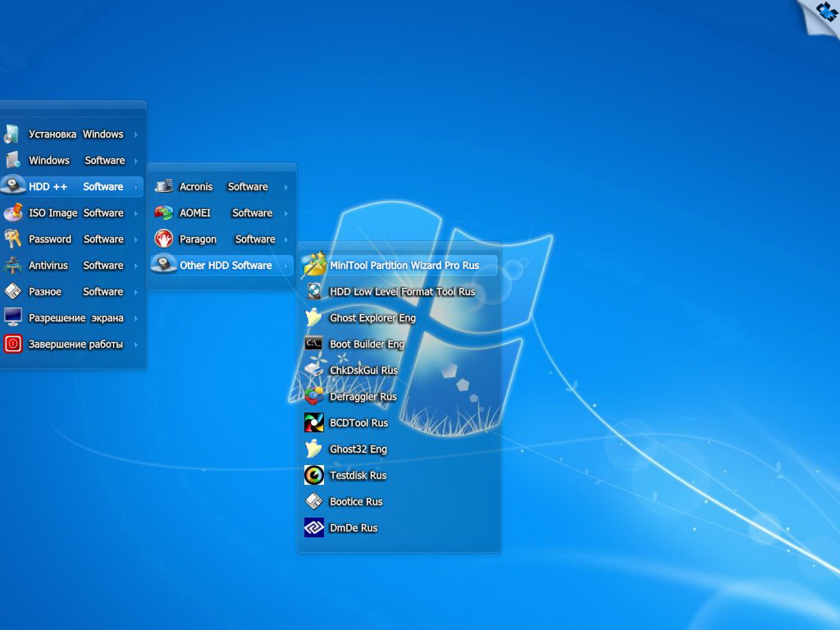Click the Ghost32 ghost icon
Screen dimensions: 840x630
pyautogui.click(x=313, y=449)
